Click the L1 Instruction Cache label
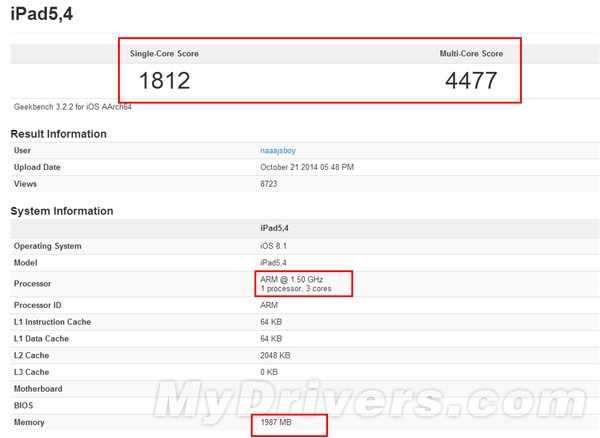 (52, 322)
